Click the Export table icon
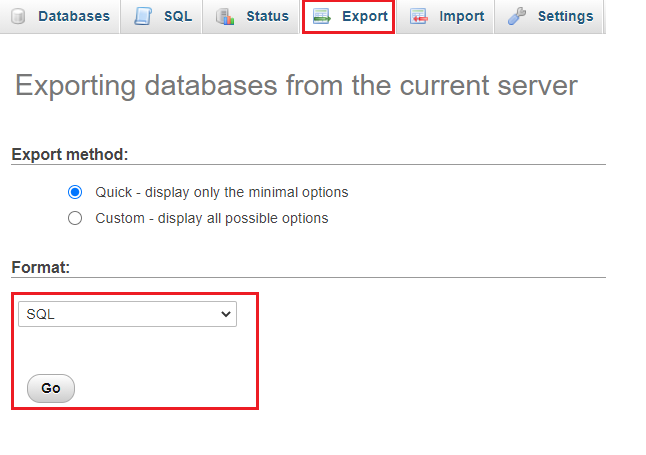Screen dimensions: 646x455 [x=321, y=16]
